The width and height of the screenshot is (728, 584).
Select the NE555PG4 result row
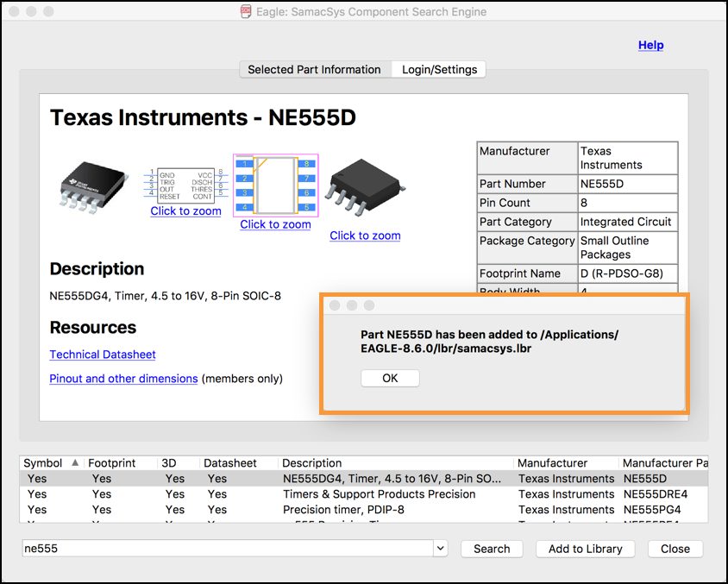tap(364, 509)
